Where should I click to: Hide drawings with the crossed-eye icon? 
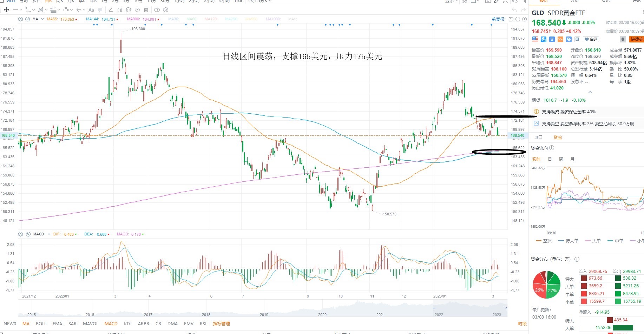click(137, 10)
